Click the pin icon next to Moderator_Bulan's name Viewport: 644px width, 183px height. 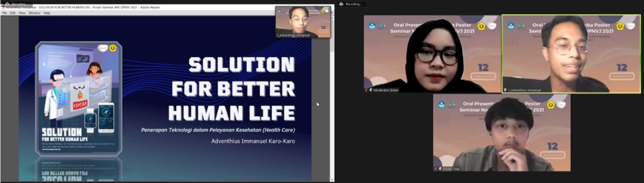370,90
